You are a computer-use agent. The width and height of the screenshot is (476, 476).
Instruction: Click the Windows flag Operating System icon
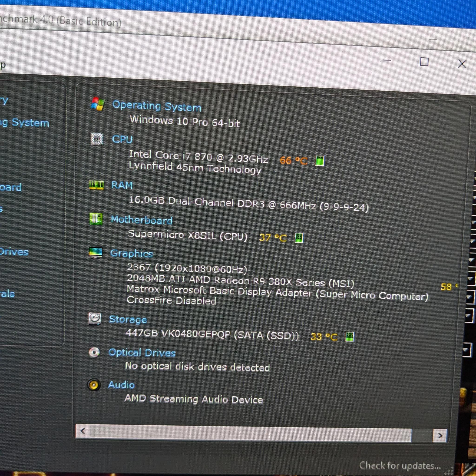pos(97,104)
